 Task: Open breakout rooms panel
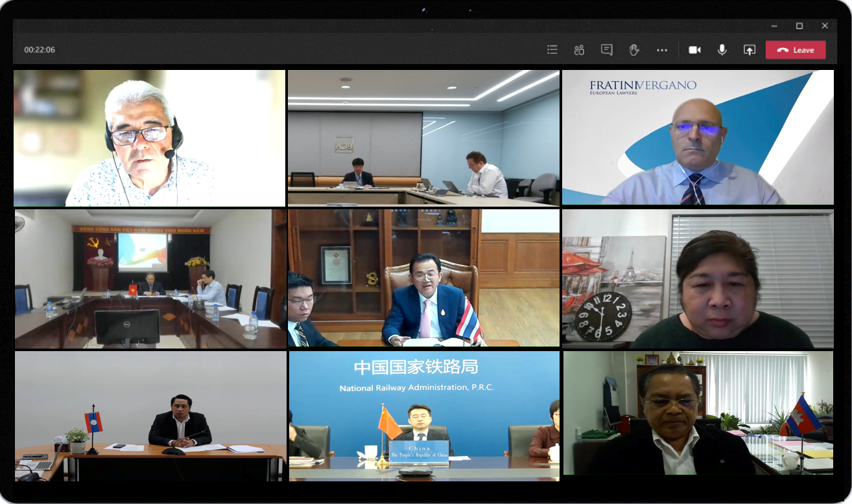click(x=579, y=50)
